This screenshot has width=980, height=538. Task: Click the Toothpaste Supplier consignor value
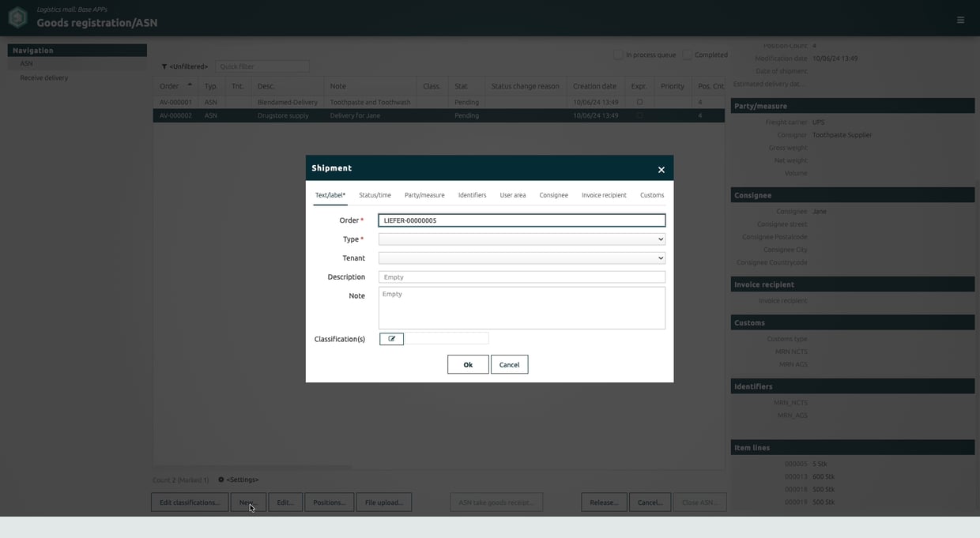(x=842, y=135)
